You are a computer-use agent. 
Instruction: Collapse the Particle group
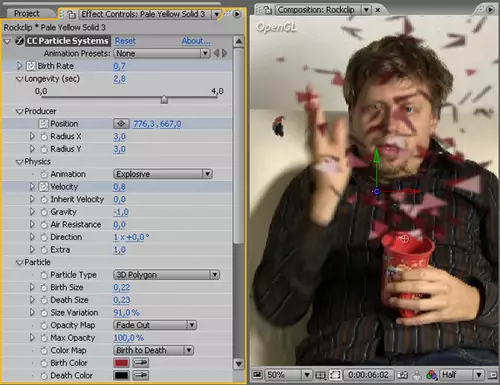click(19, 263)
